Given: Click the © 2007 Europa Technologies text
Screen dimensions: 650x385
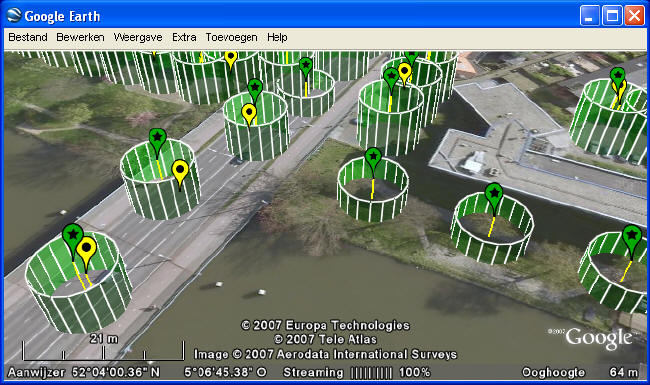Looking at the screenshot, I should (x=325, y=325).
